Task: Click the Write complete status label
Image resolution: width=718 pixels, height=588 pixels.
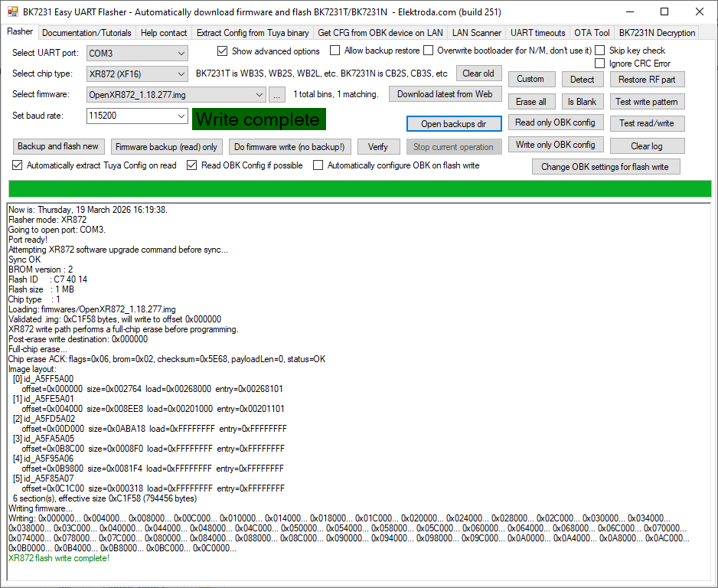Action: coord(259,119)
